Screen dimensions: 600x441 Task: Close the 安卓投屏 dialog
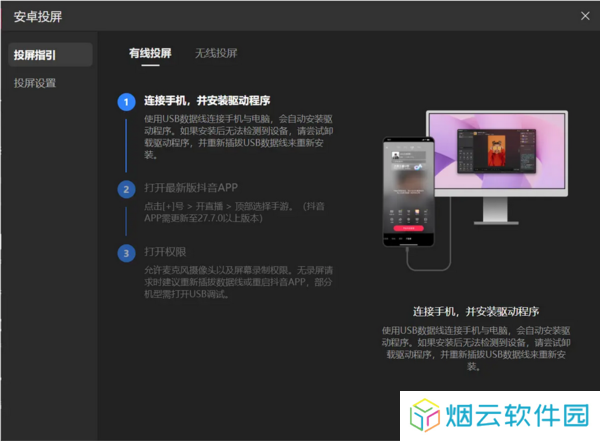click(x=585, y=16)
